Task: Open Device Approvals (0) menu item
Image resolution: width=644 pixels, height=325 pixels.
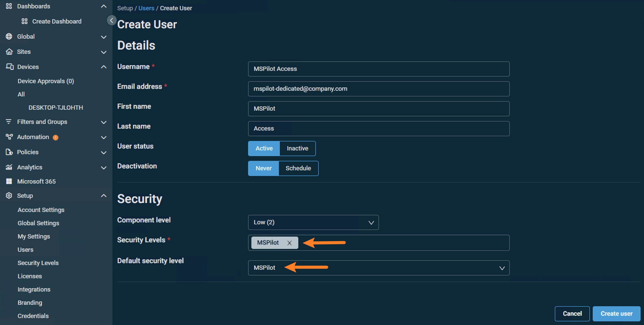Action: (x=46, y=81)
